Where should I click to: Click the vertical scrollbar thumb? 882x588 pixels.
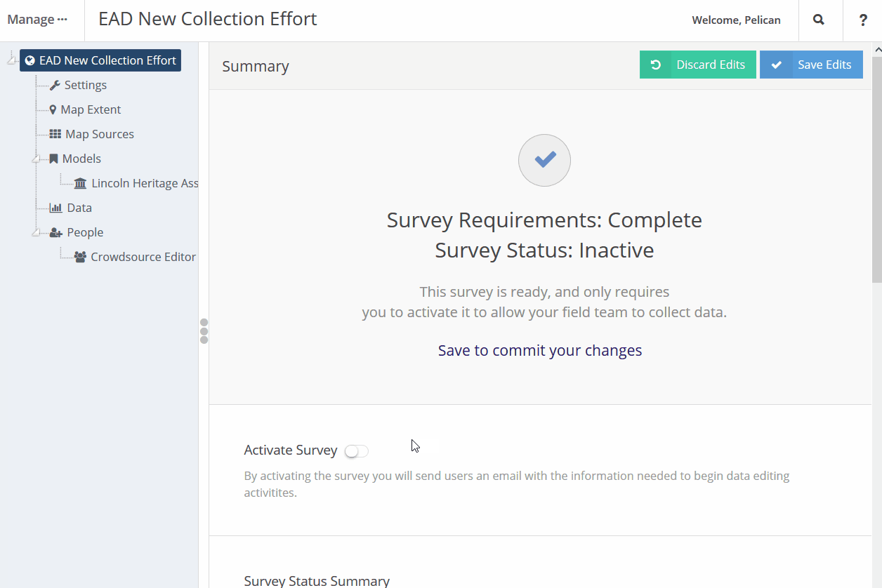[x=876, y=168]
